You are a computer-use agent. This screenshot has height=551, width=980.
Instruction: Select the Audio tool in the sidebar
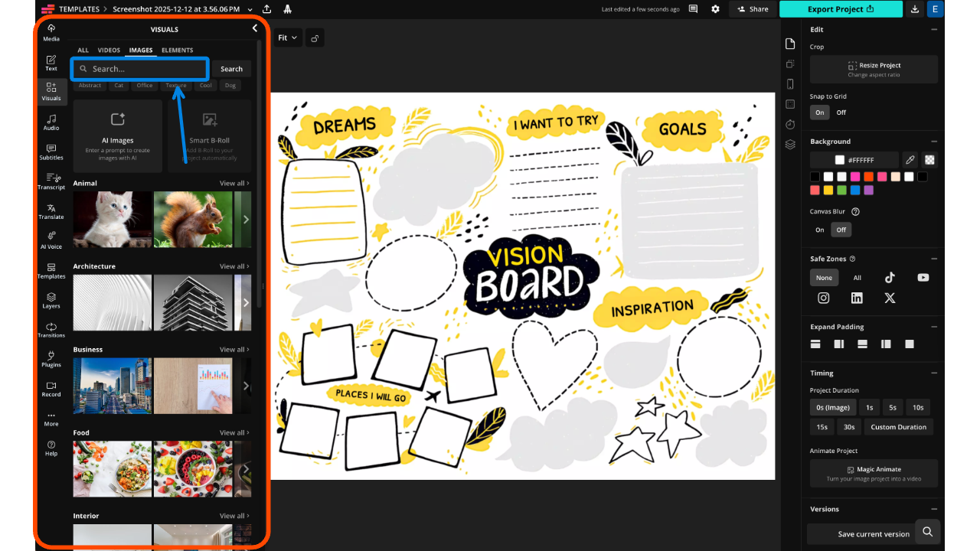click(x=51, y=122)
